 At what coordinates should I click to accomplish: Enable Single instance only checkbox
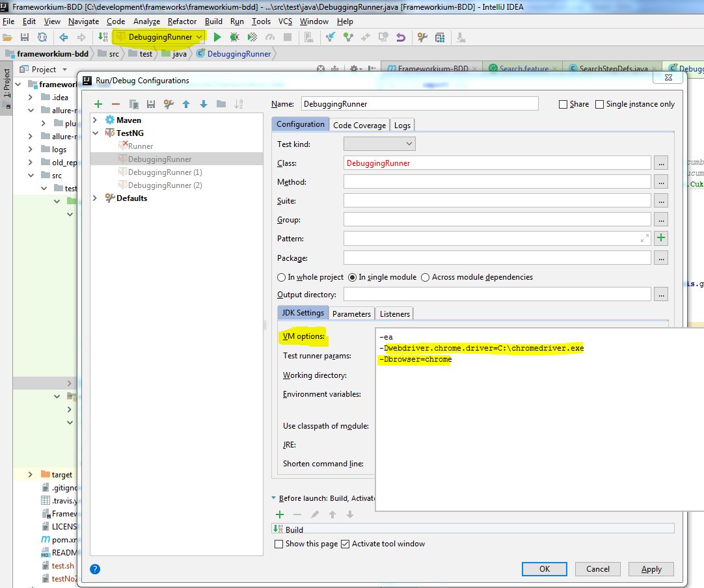coord(599,104)
